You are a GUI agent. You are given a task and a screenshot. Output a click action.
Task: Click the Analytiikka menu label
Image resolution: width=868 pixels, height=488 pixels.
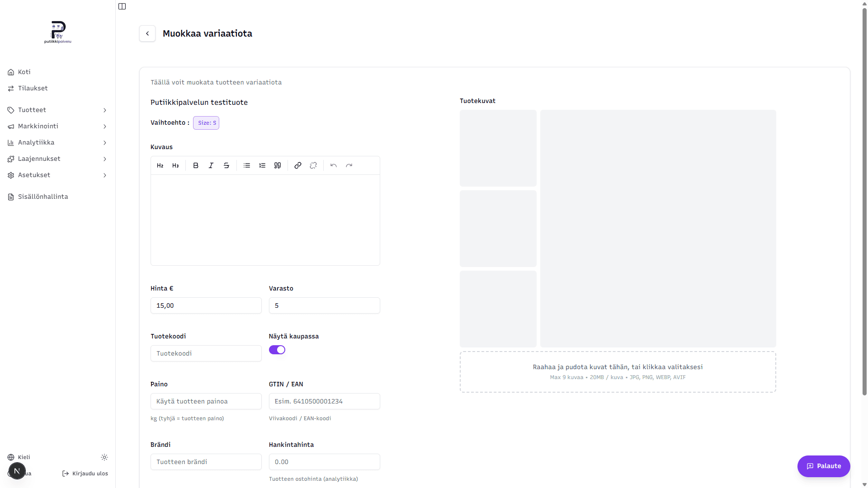point(36,142)
